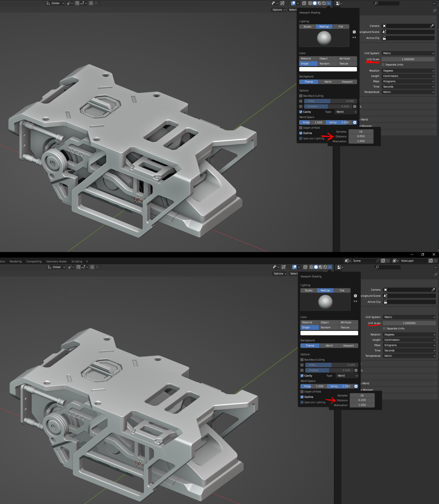Open MatCap preferences gear in the upper screenshot
Image resolution: width=439 pixels, height=504 pixels.
(x=354, y=32)
